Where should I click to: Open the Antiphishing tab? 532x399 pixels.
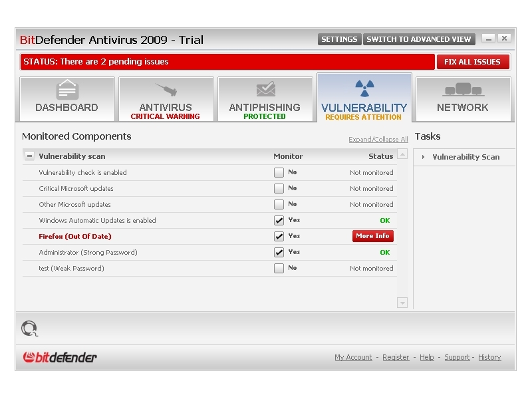(265, 98)
